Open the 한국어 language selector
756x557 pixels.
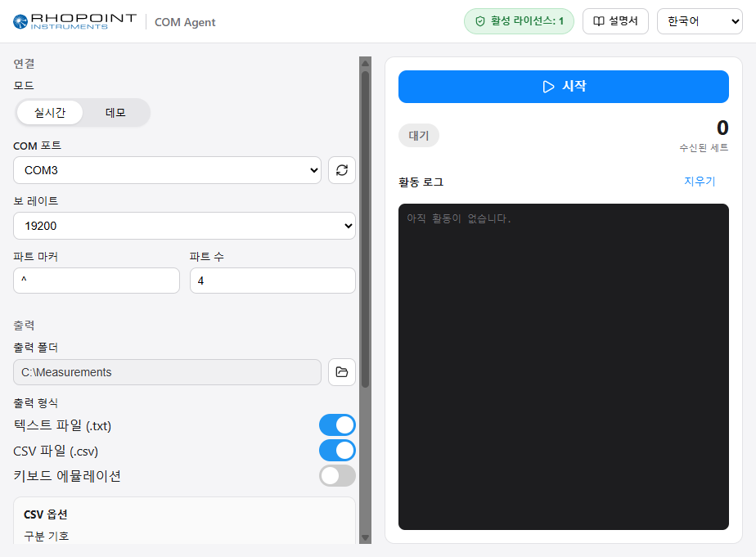700,21
